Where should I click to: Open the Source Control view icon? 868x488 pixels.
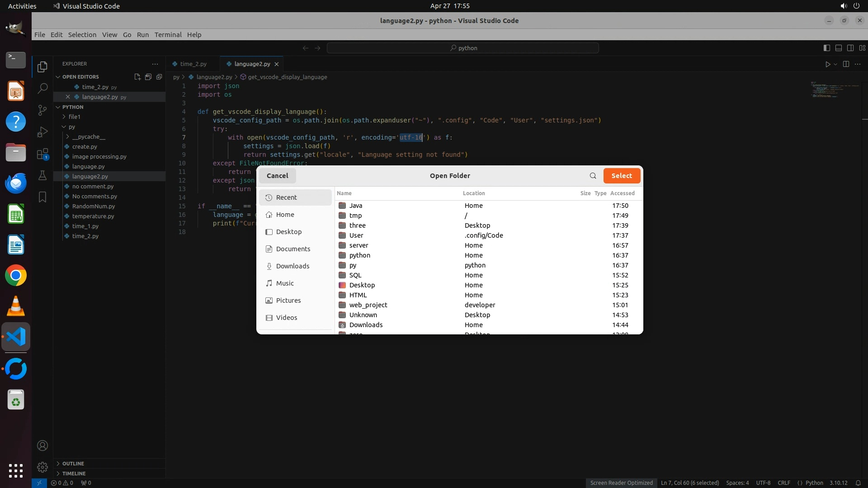[x=42, y=110]
